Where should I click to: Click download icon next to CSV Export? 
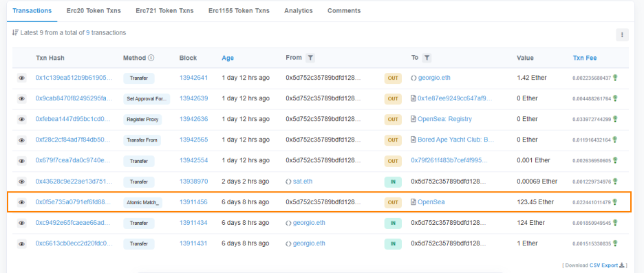point(621,265)
